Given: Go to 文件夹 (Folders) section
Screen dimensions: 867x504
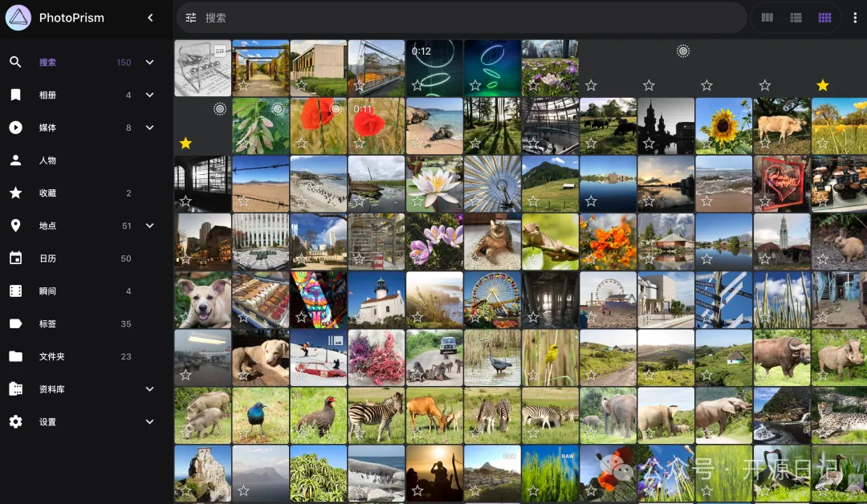Looking at the screenshot, I should click(51, 357).
